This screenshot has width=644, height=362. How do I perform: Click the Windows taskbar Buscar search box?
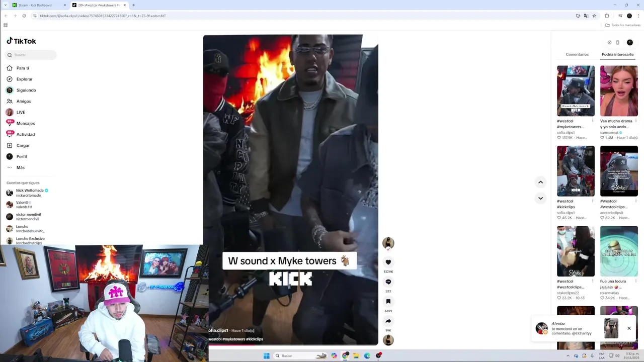pyautogui.click(x=300, y=355)
